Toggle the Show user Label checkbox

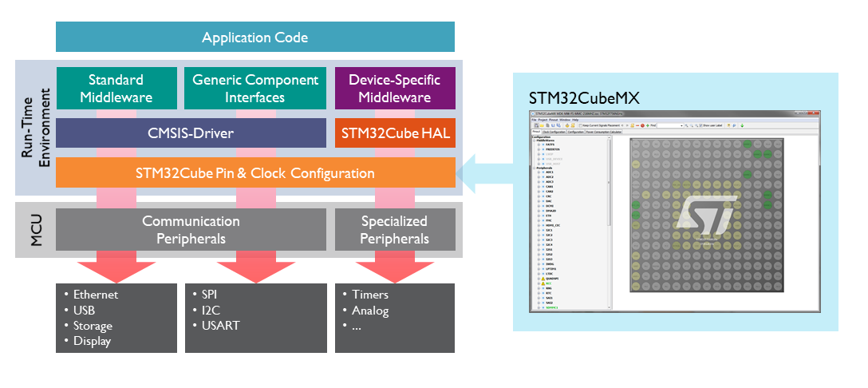coord(700,126)
